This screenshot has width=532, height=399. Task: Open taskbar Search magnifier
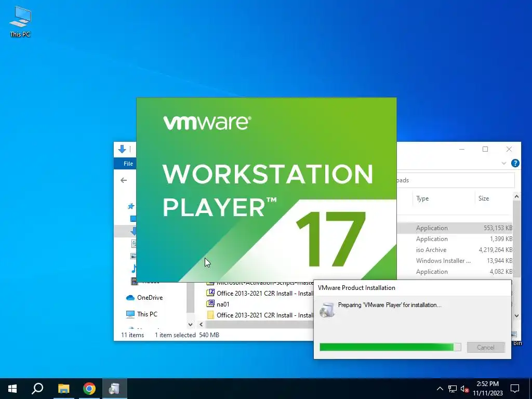37,389
